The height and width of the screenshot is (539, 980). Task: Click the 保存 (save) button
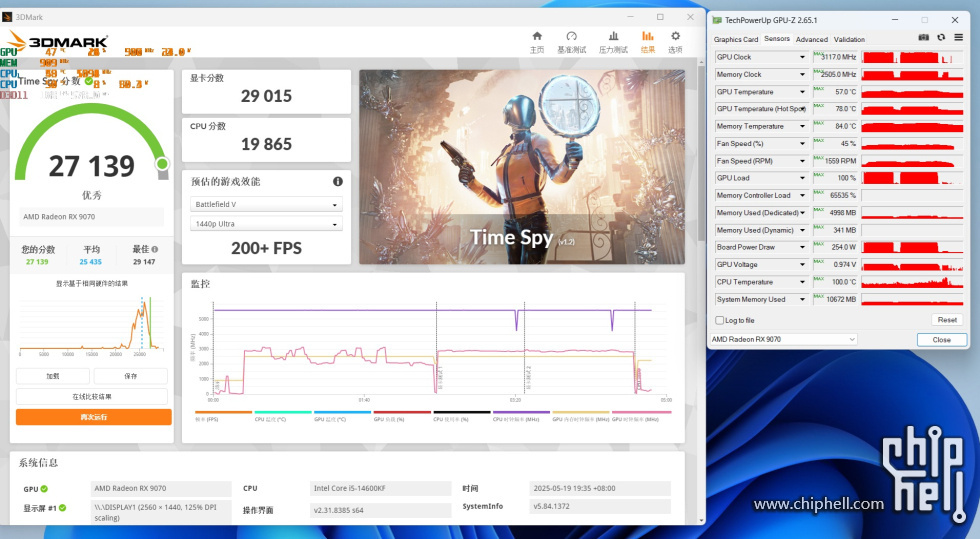coord(131,376)
